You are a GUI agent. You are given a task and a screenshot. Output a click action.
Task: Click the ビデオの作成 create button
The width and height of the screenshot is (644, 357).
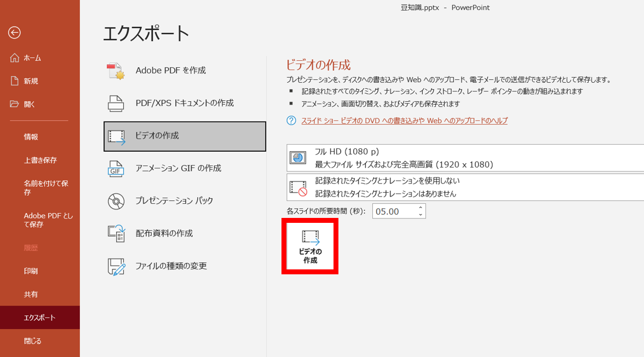[x=310, y=246]
